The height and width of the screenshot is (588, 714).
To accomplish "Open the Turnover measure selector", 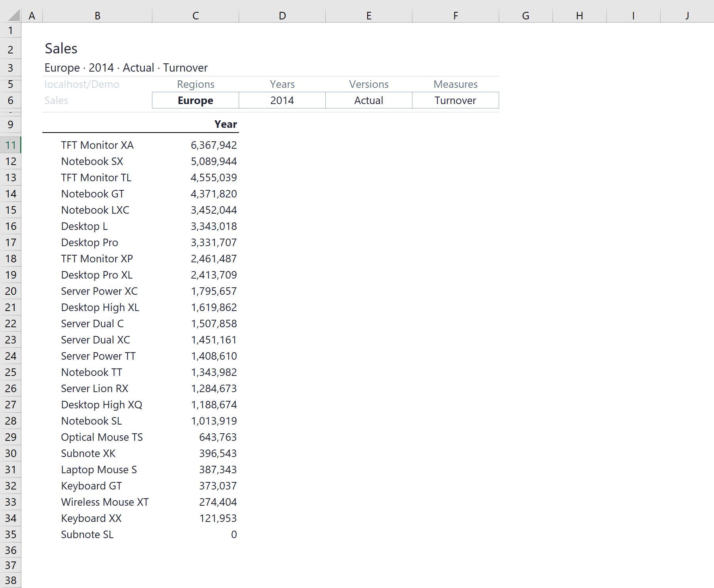I will pos(456,101).
